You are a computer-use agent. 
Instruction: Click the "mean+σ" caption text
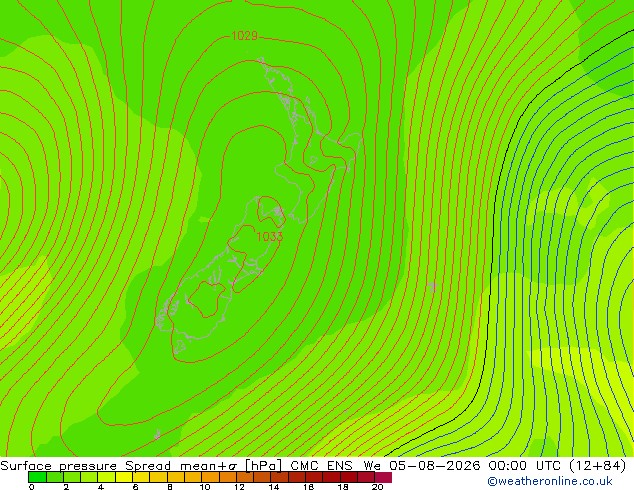pyautogui.click(x=208, y=466)
